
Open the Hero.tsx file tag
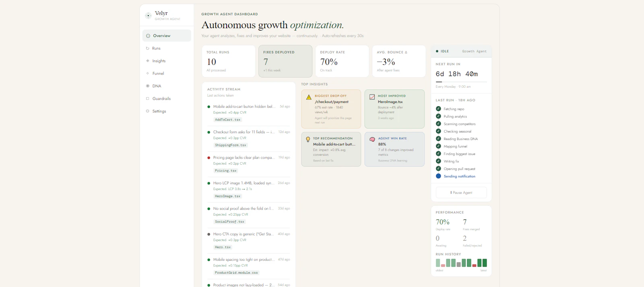click(x=223, y=247)
